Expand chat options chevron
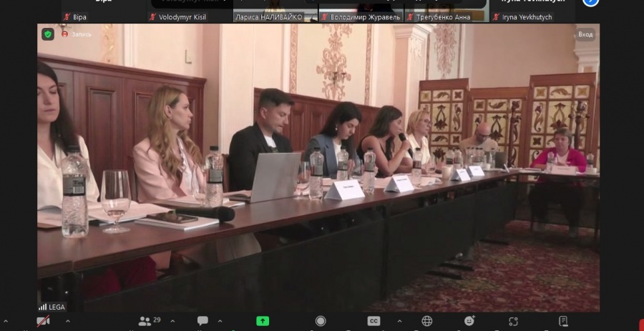 [220, 321]
